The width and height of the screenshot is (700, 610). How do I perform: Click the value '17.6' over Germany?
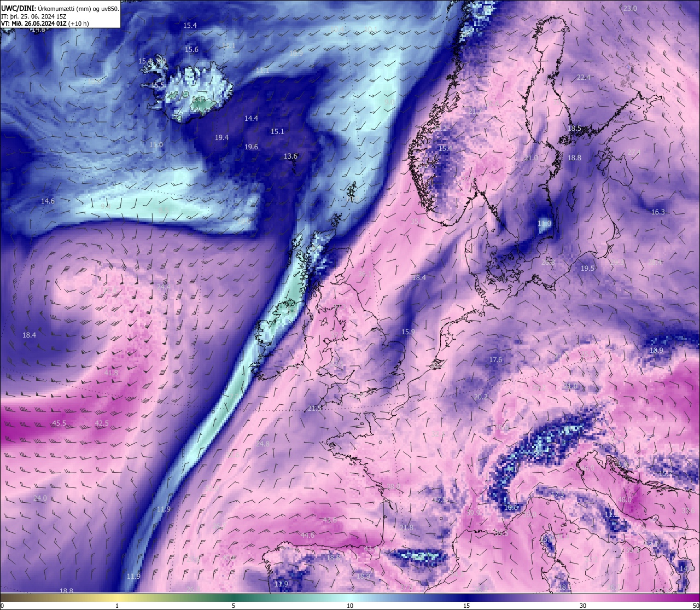[495, 360]
